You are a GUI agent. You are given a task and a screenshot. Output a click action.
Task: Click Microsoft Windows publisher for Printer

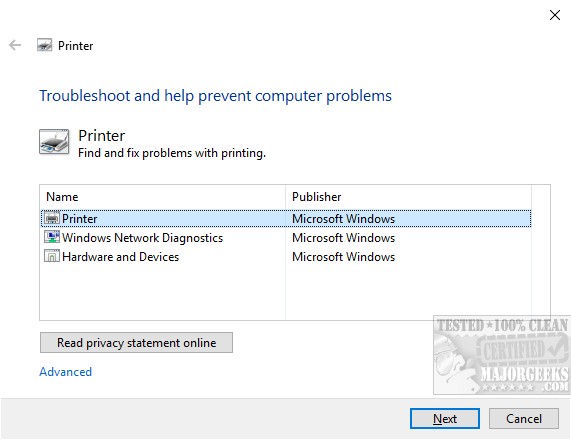pyautogui.click(x=343, y=219)
